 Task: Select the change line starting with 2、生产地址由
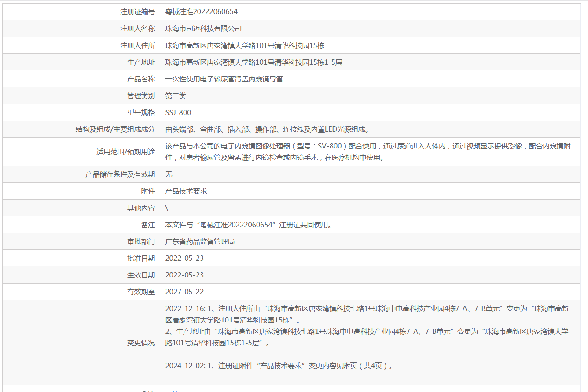point(367,337)
